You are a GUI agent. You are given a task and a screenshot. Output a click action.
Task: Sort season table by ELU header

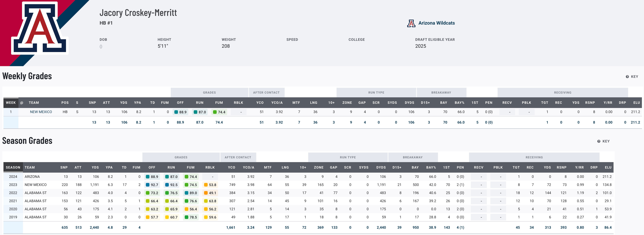(x=608, y=168)
